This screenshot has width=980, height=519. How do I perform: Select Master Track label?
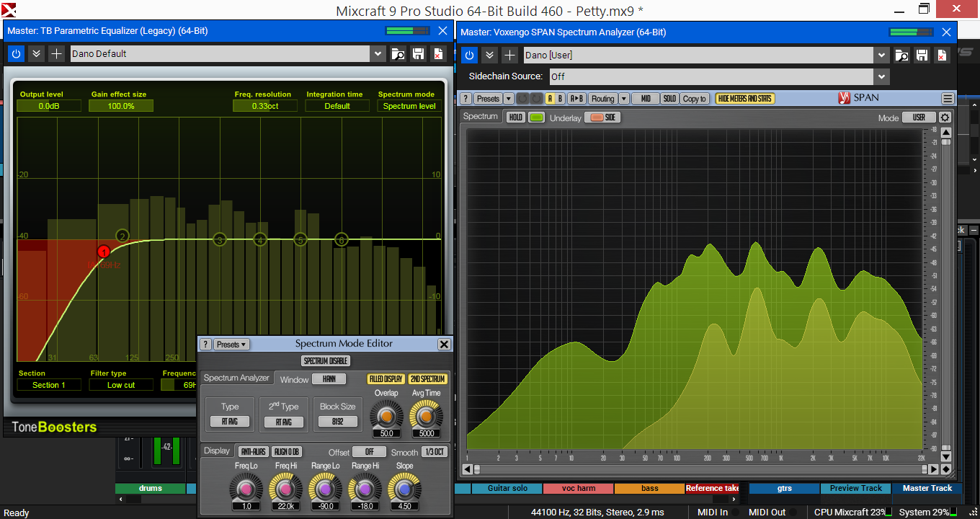click(x=927, y=489)
